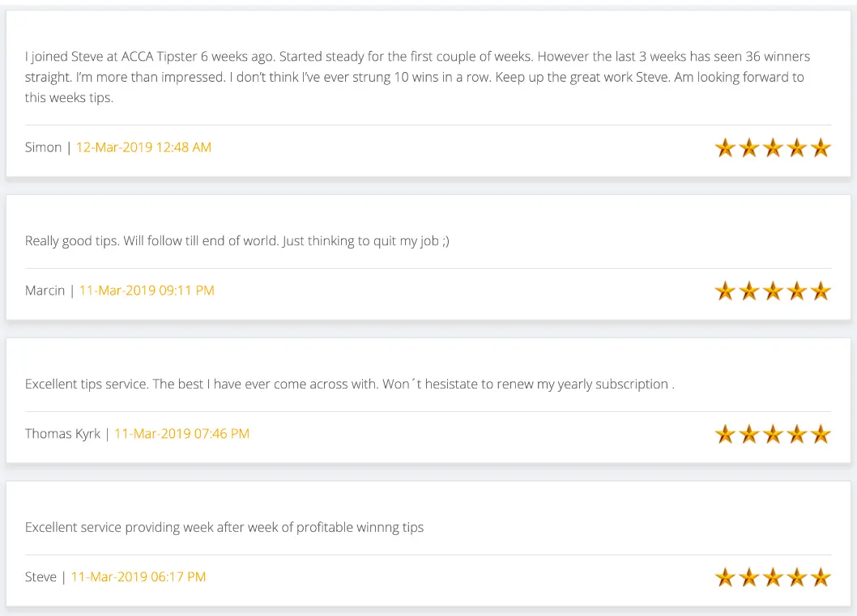The width and height of the screenshot is (857, 616).
Task: Click the second star in Thomas Kyrk's rating
Action: [749, 434]
